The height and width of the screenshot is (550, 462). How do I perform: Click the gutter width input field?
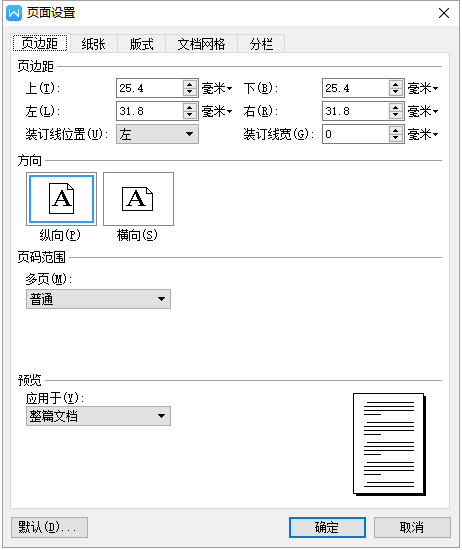point(355,134)
